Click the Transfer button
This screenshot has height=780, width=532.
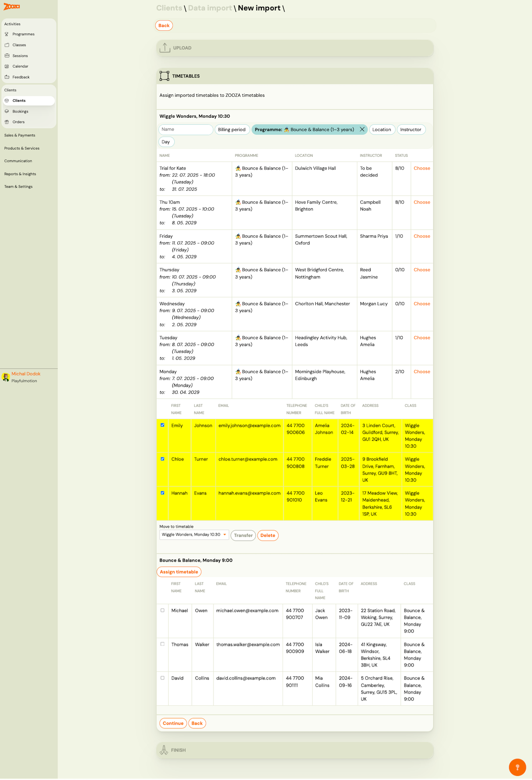coord(243,536)
